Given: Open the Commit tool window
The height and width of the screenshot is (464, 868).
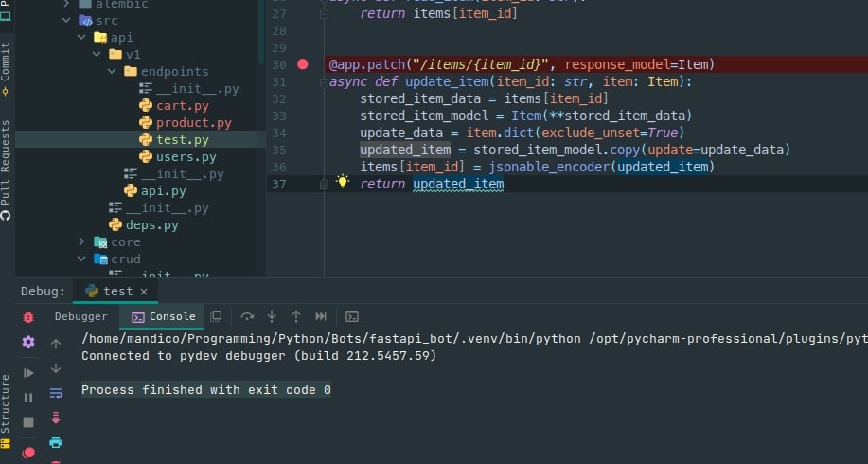Looking at the screenshot, I should pyautogui.click(x=6, y=68).
